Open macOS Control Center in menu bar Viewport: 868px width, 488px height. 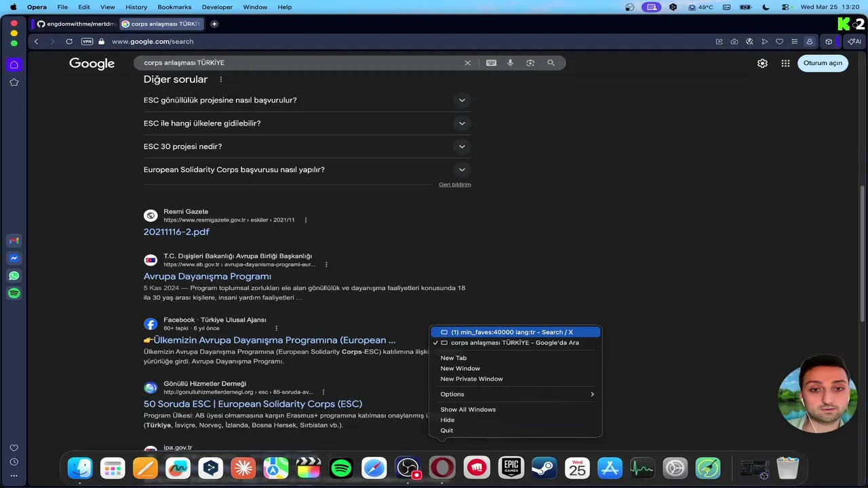pyautogui.click(x=787, y=7)
